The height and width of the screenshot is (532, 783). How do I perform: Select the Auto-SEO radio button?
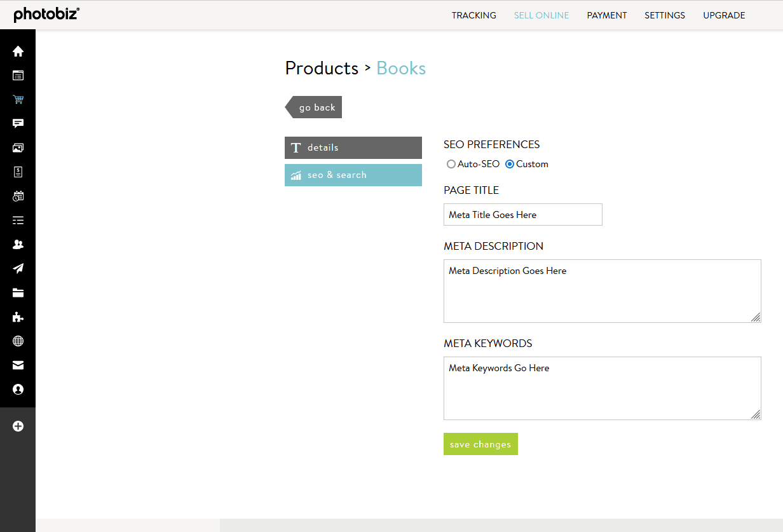pos(451,164)
